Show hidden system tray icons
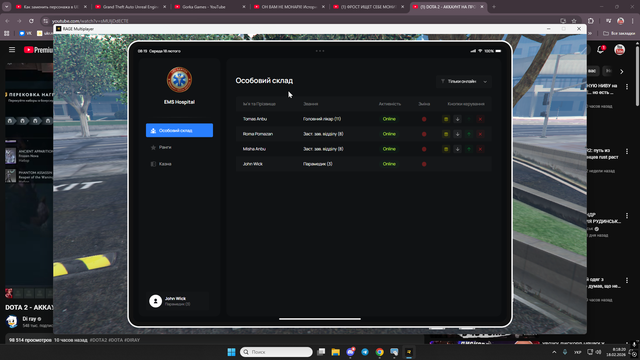The width and height of the screenshot is (640, 360). pos(554,352)
